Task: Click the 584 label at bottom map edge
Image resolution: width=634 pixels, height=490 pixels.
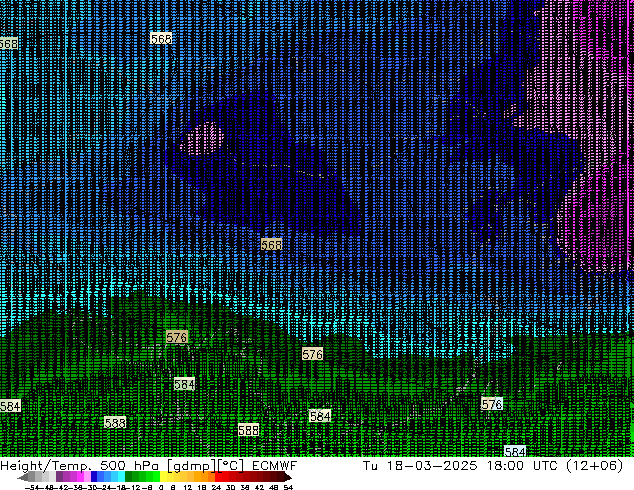Action: tap(515, 451)
